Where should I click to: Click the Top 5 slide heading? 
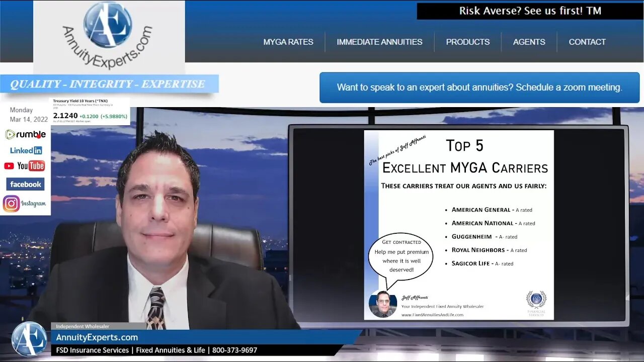point(464,146)
